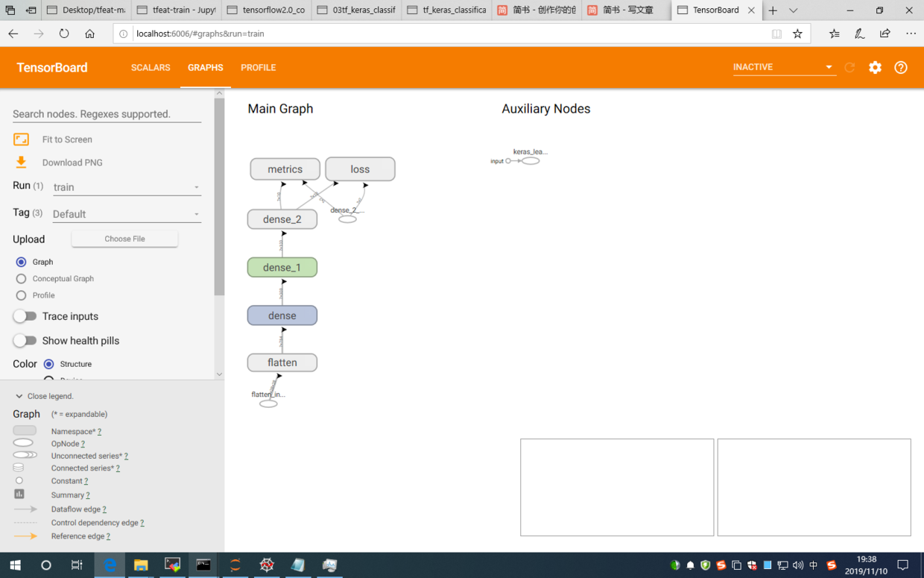The height and width of the screenshot is (578, 924).
Task: Click the Search nodes input field
Action: coord(107,114)
